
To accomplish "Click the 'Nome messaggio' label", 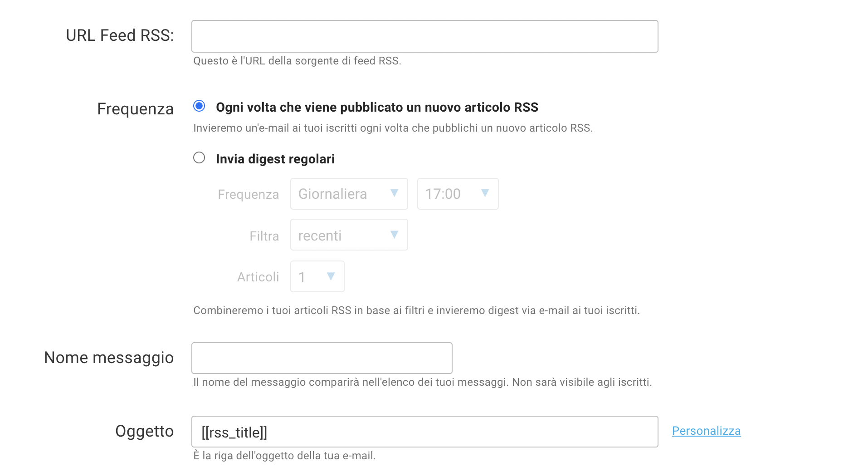I will tap(109, 358).
